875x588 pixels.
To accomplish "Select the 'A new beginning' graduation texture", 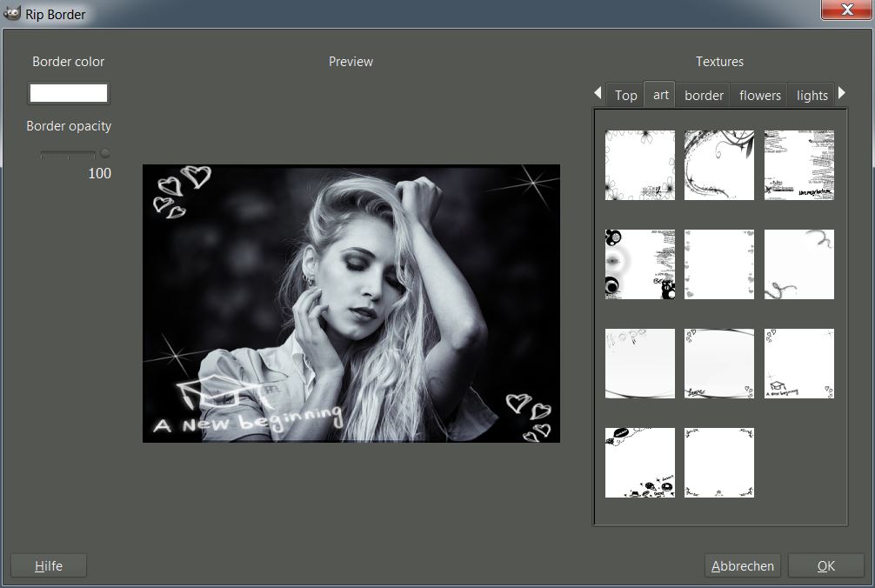I will (x=798, y=364).
